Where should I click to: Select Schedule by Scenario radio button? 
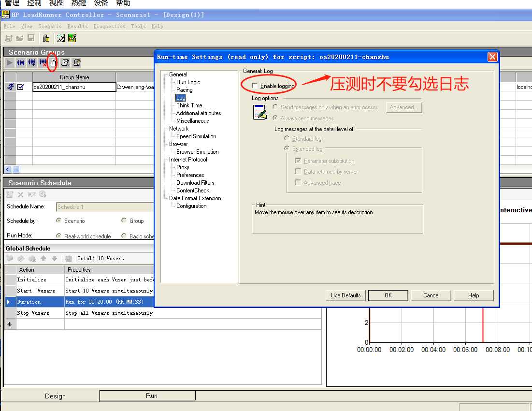pyautogui.click(x=58, y=220)
